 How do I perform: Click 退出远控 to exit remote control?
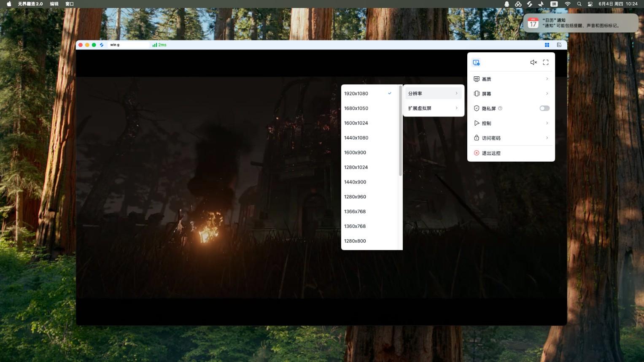511,153
